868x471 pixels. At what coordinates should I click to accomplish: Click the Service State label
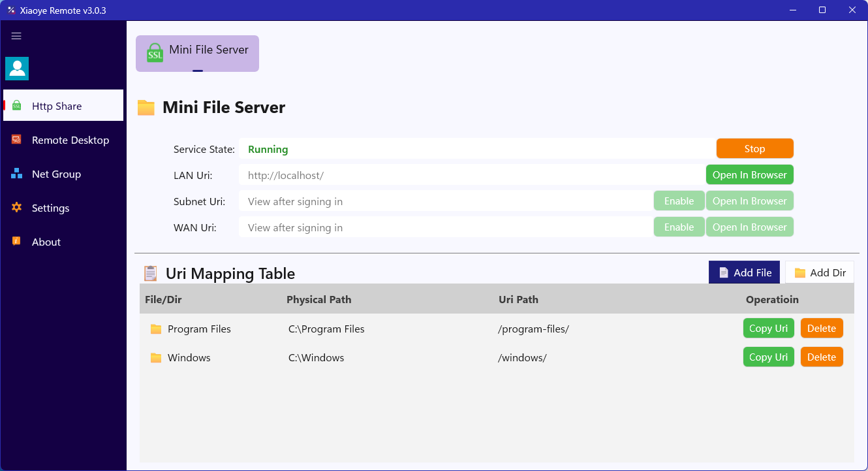click(x=204, y=149)
